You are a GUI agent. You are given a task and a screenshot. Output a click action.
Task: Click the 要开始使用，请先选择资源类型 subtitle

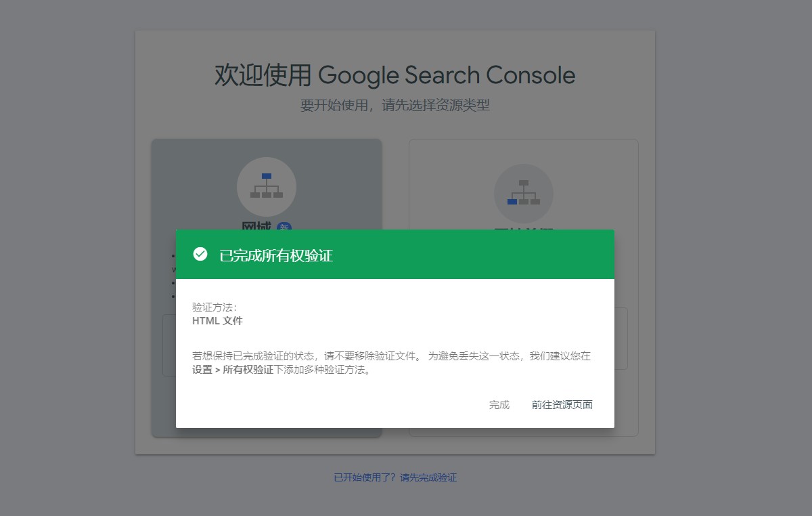395,105
